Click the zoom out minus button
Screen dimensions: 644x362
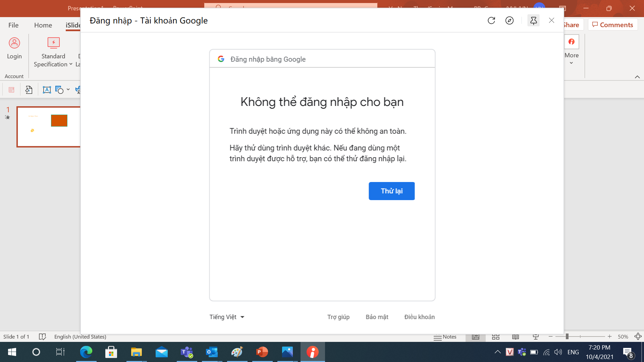pyautogui.click(x=550, y=337)
